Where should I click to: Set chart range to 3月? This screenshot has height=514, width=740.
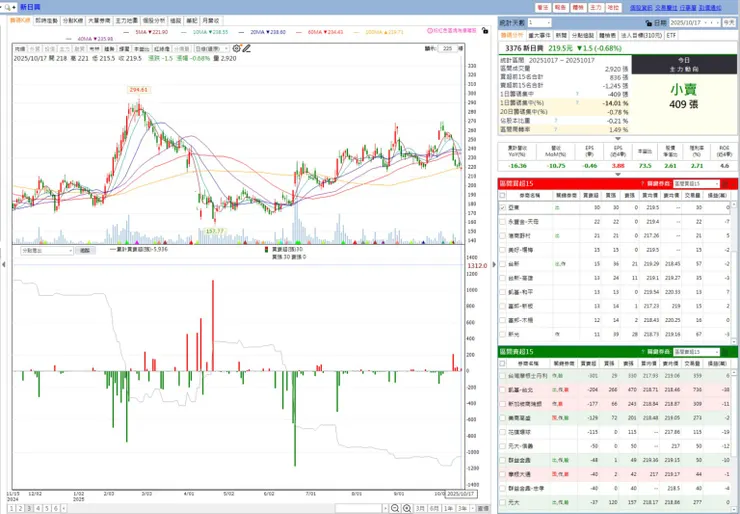coord(420,508)
